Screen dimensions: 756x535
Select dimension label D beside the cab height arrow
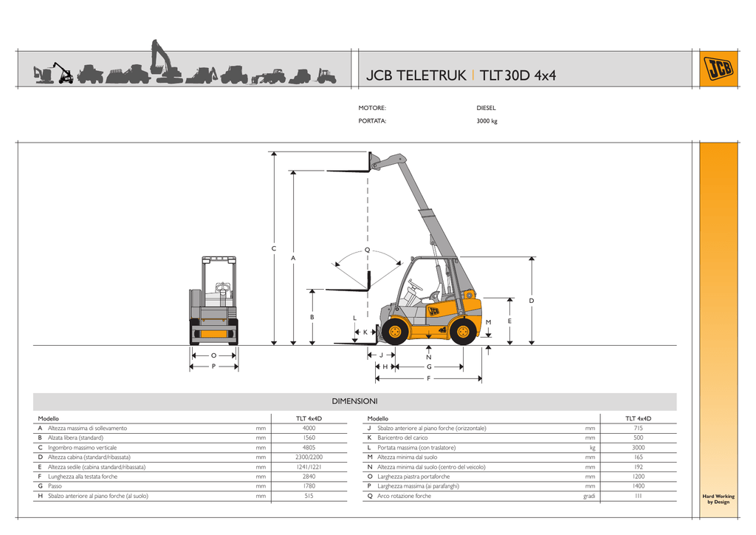coord(532,301)
